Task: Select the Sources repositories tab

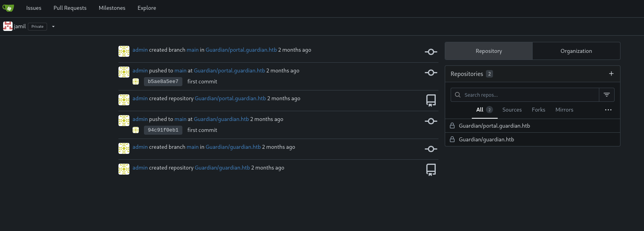Action: click(x=512, y=110)
